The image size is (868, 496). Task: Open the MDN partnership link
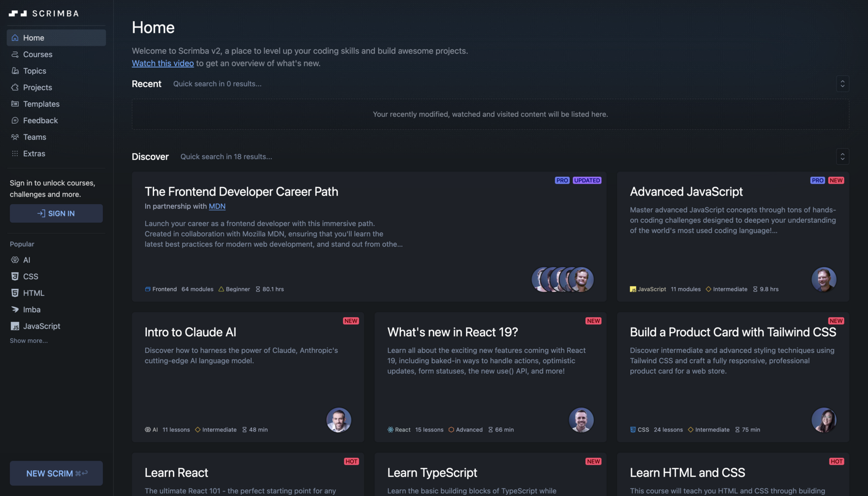pyautogui.click(x=217, y=206)
